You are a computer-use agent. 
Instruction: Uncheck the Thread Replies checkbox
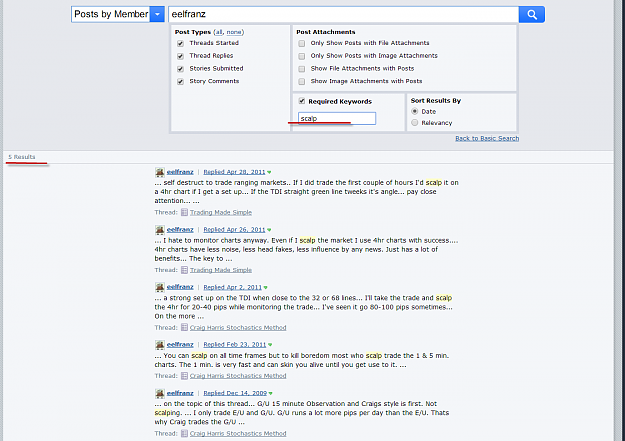181,56
